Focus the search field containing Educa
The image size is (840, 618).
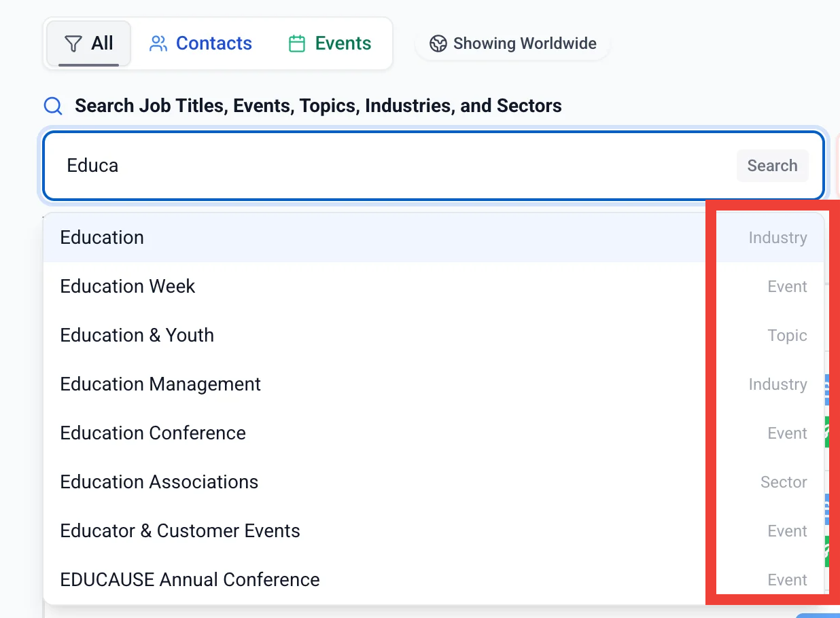click(x=394, y=166)
